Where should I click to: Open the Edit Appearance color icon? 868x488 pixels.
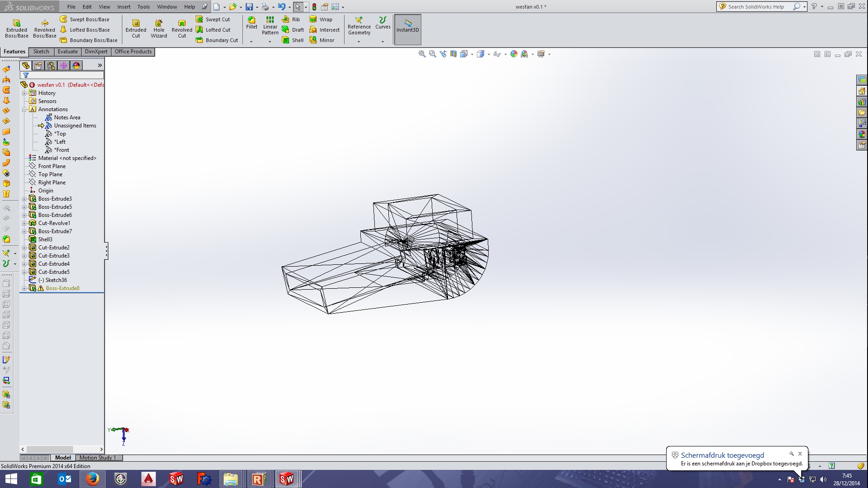pyautogui.click(x=514, y=54)
